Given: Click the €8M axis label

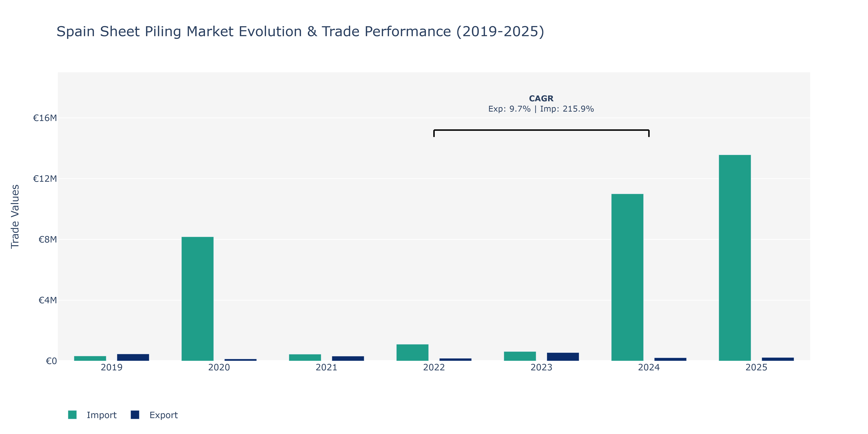Looking at the screenshot, I should coord(48,240).
